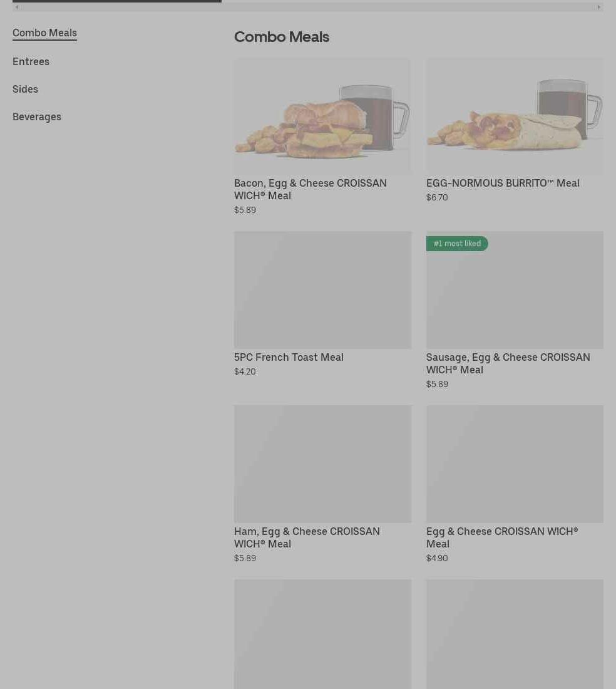
Task: Go to the Beverages category
Action: (37, 117)
